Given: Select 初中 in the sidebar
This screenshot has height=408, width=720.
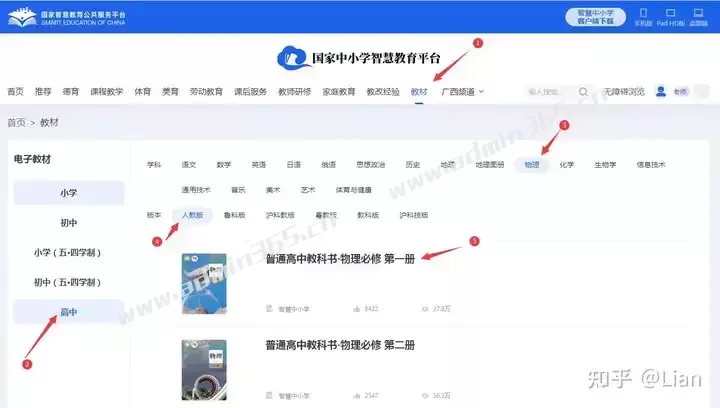Looking at the screenshot, I should coord(69,223).
